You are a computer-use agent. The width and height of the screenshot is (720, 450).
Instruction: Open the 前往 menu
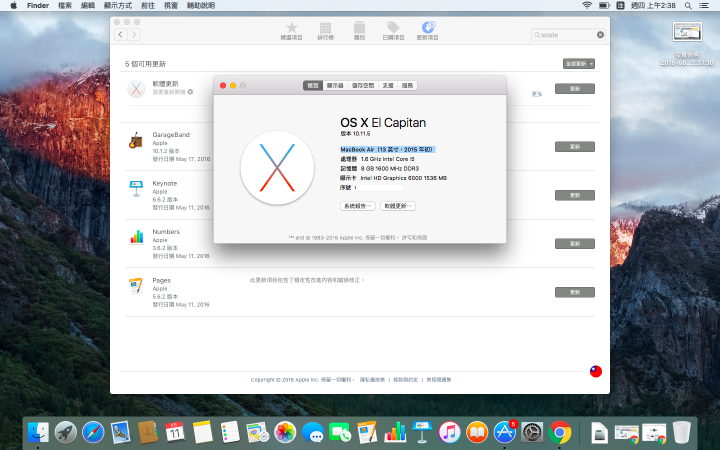[x=148, y=6]
